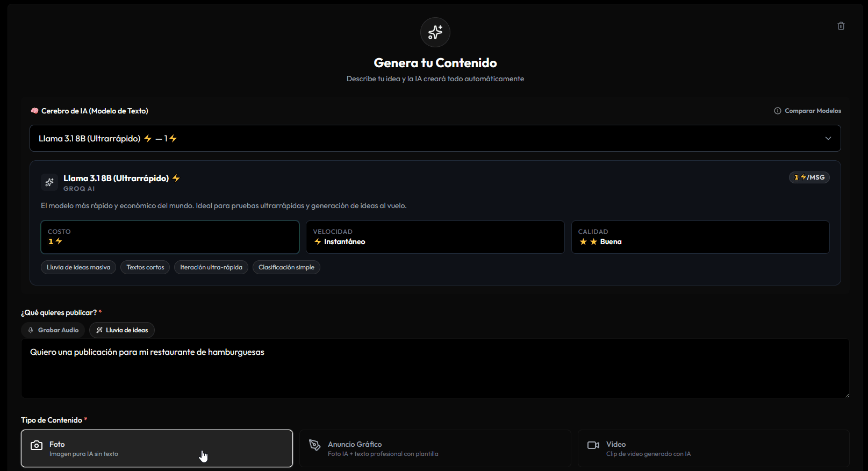The width and height of the screenshot is (868, 471).
Task: Open the Llama 3.1 8B model dropdown
Action: coord(435,138)
